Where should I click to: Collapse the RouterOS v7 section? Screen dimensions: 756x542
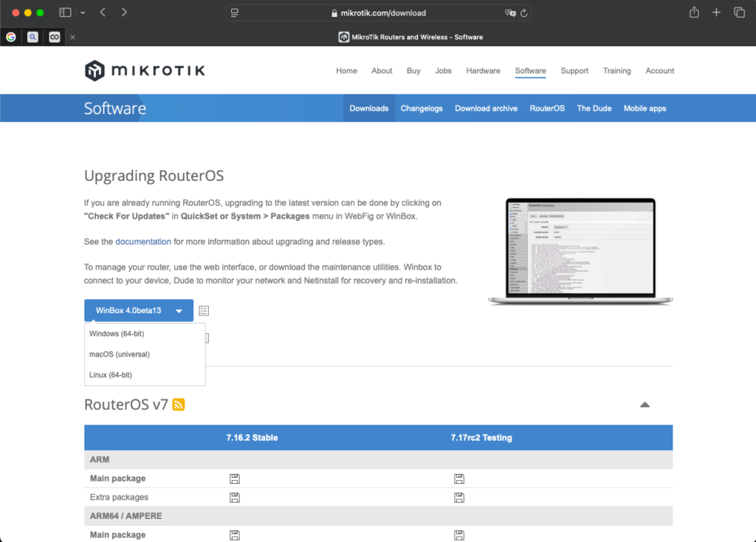645,405
